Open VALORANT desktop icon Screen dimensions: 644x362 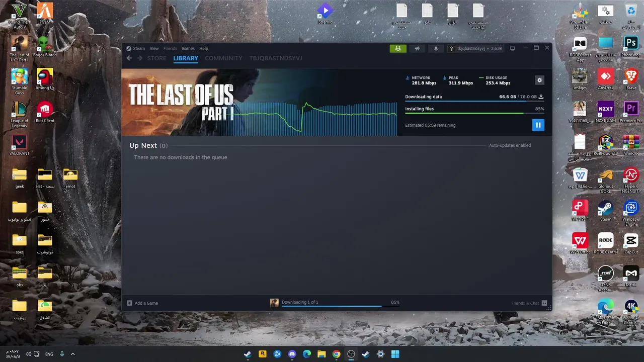(x=19, y=145)
